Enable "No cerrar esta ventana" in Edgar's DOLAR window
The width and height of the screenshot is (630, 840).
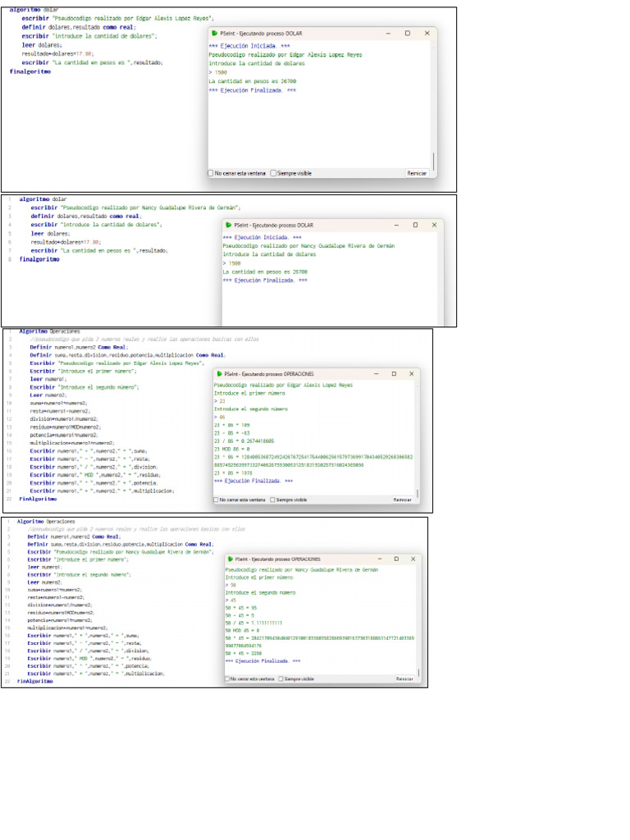tap(212, 173)
